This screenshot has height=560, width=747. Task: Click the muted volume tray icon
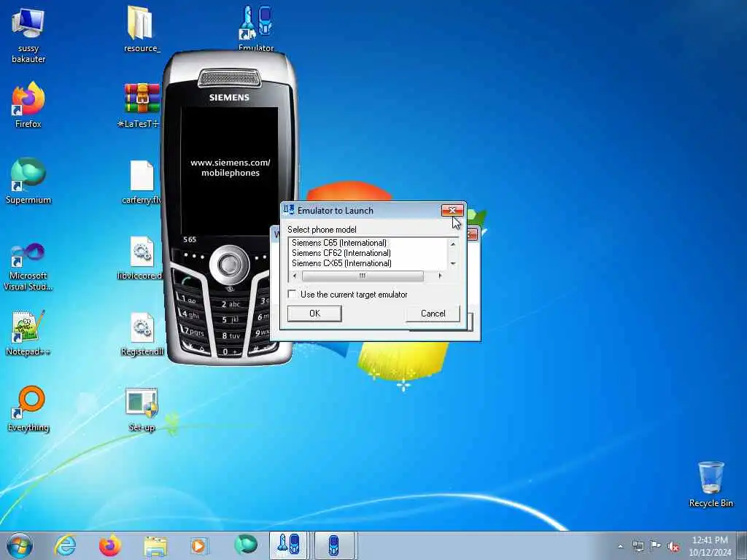(x=673, y=547)
